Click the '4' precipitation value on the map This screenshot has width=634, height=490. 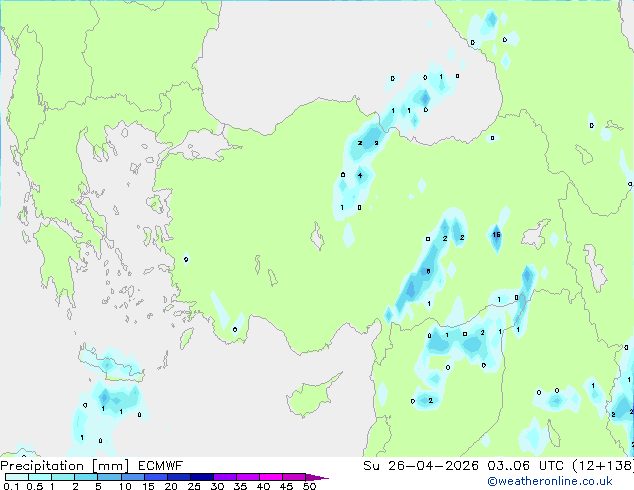click(360, 175)
